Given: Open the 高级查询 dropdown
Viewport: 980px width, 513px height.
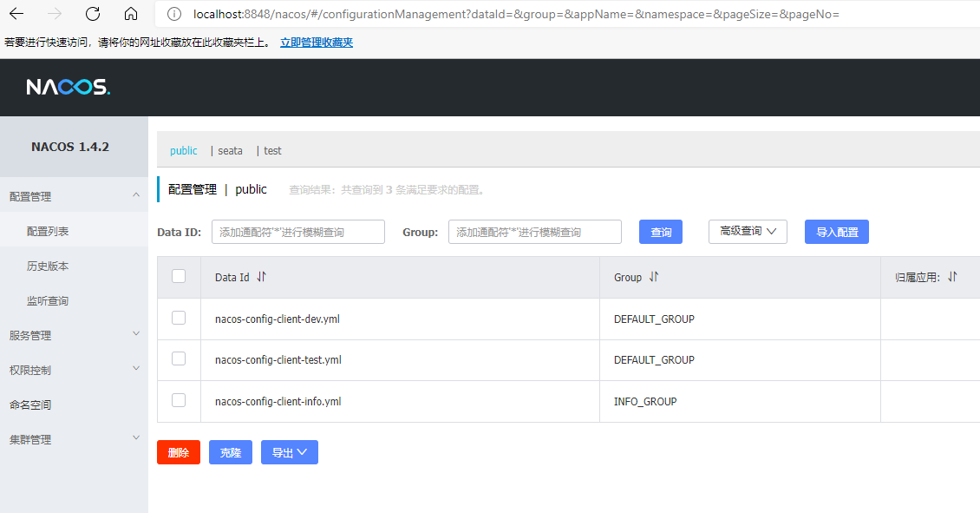Looking at the screenshot, I should [x=748, y=232].
